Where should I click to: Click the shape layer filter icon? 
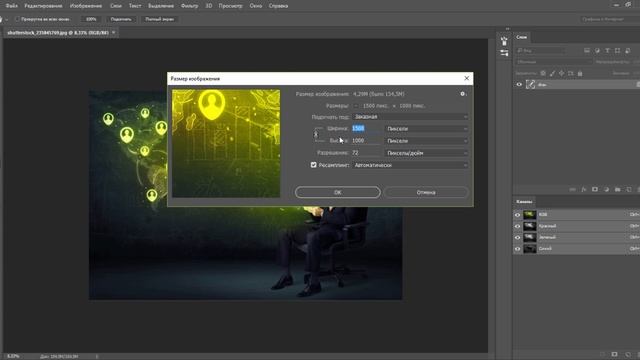click(x=617, y=51)
